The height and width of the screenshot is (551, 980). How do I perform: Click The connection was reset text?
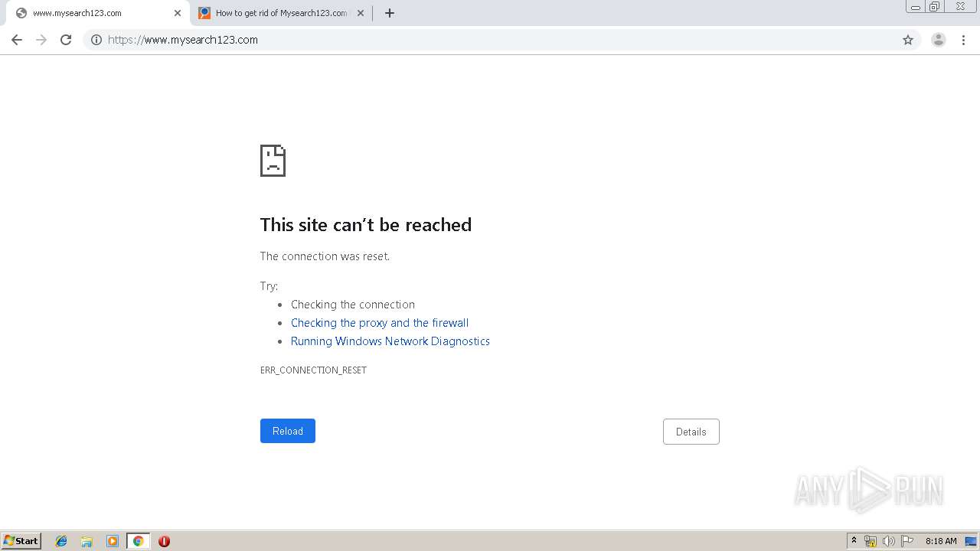tap(325, 256)
